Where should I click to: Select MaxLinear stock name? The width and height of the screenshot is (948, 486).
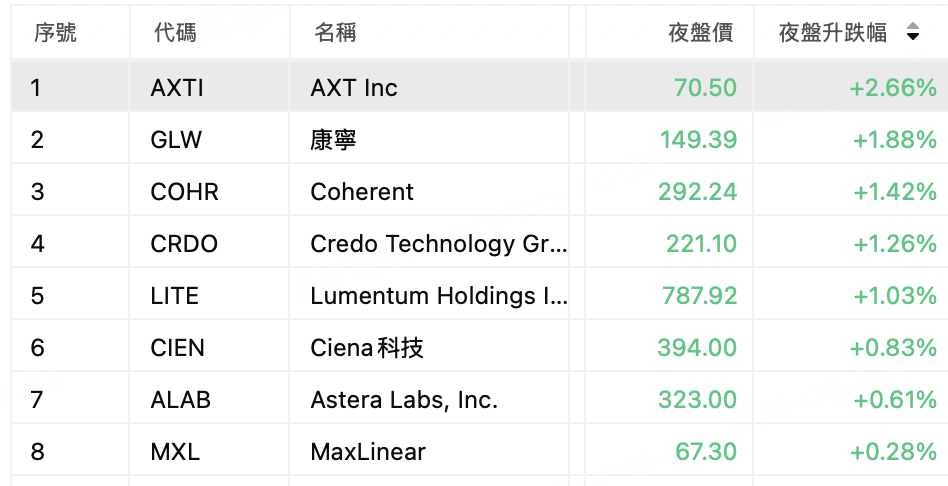tap(368, 452)
